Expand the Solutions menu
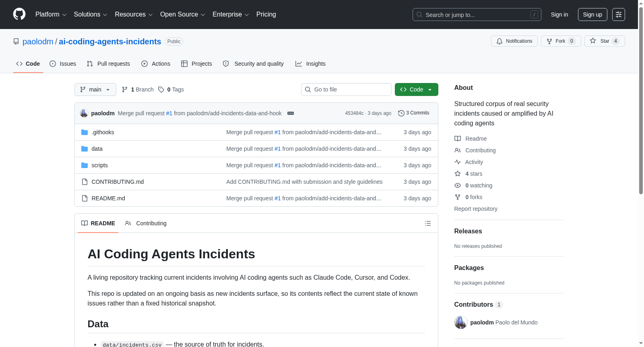 point(91,15)
